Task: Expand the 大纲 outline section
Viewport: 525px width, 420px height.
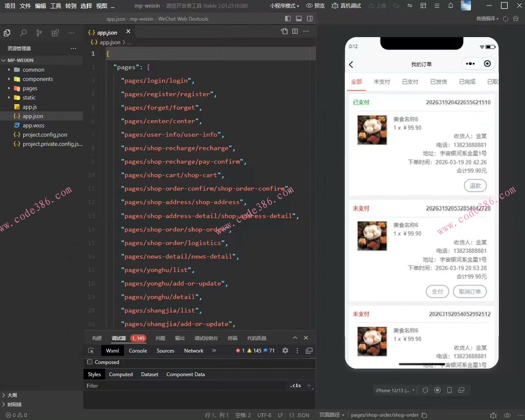Action: coord(12,395)
